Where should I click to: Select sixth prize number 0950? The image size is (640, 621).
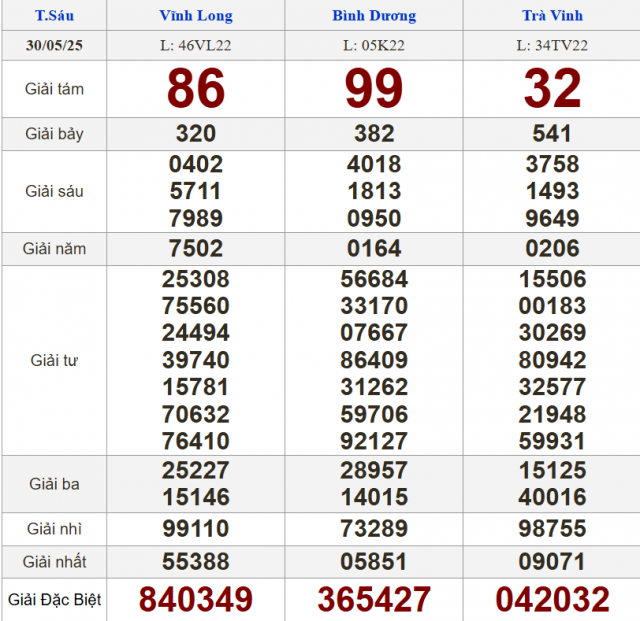(374, 218)
